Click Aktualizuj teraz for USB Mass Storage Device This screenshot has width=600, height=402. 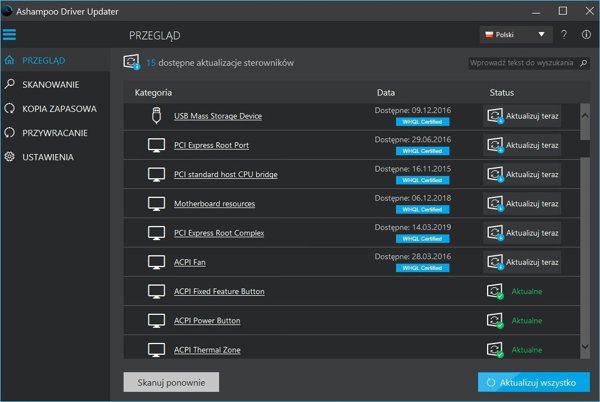click(x=522, y=116)
